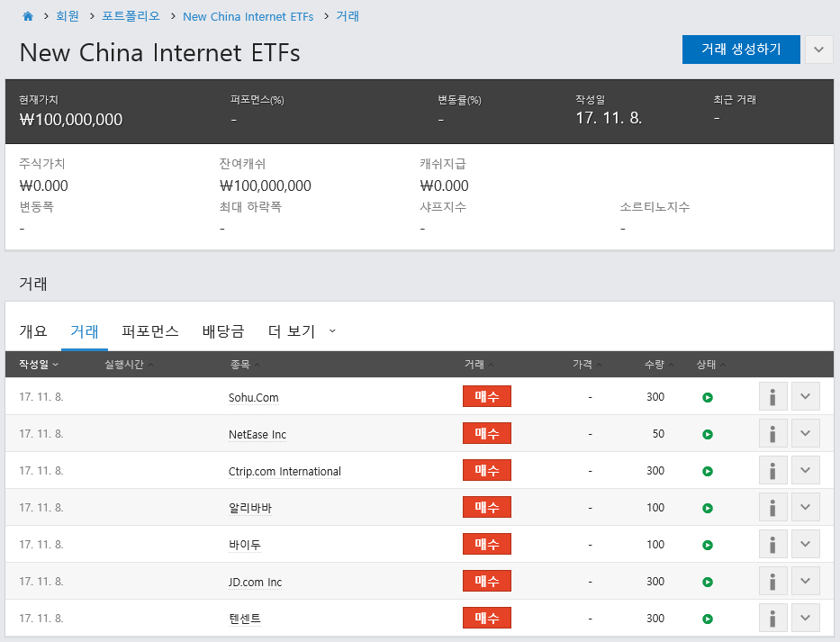Viewport: 840px width, 642px height.
Task: Open info for Ctrip.com International trade
Action: 772,471
